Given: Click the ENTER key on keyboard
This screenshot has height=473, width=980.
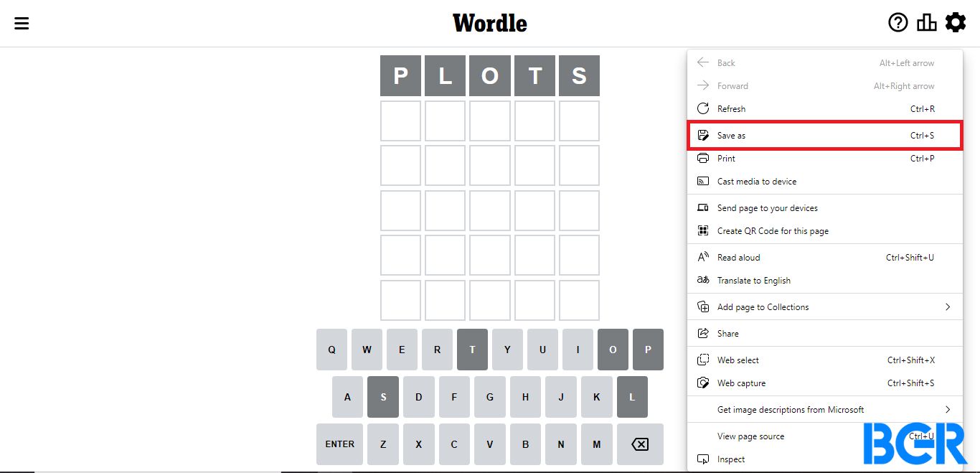Looking at the screenshot, I should 340,444.
